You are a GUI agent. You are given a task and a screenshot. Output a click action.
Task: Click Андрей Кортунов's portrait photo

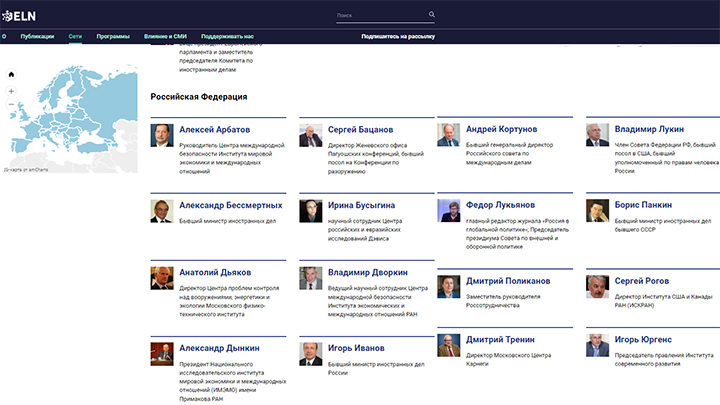[448, 135]
